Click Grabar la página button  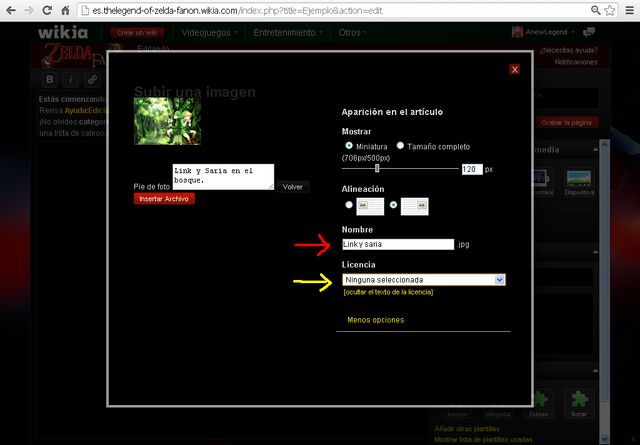click(x=566, y=122)
